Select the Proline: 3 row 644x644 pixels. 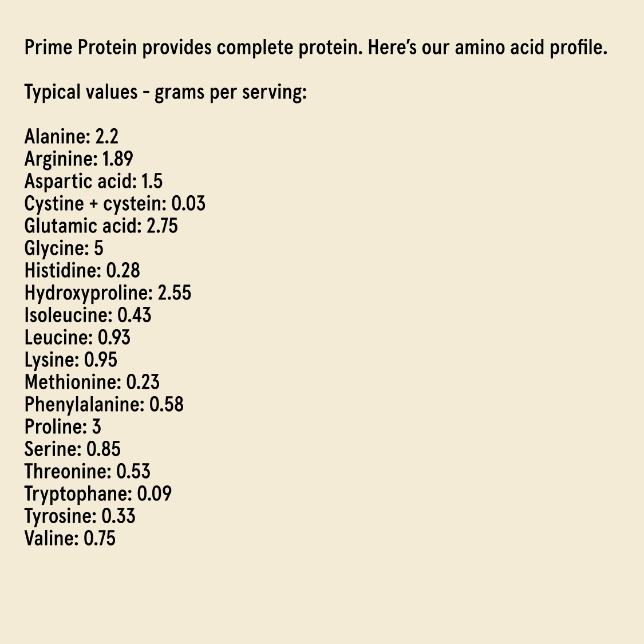click(62, 427)
